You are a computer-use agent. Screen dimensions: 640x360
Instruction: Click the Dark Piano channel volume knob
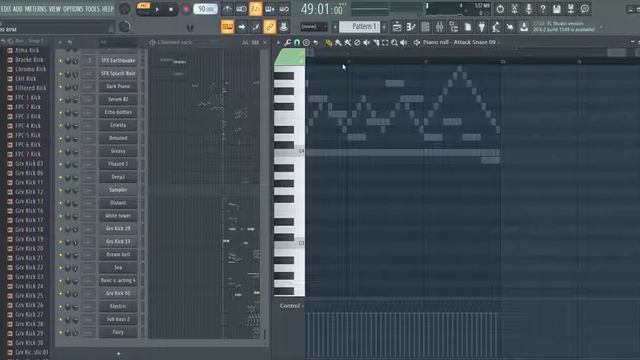pos(75,87)
